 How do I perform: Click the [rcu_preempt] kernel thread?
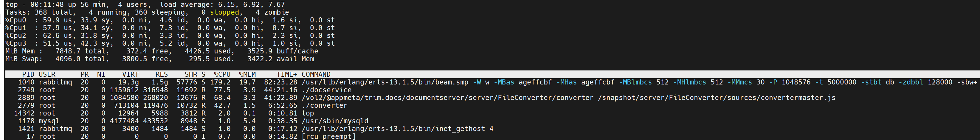click(328, 136)
